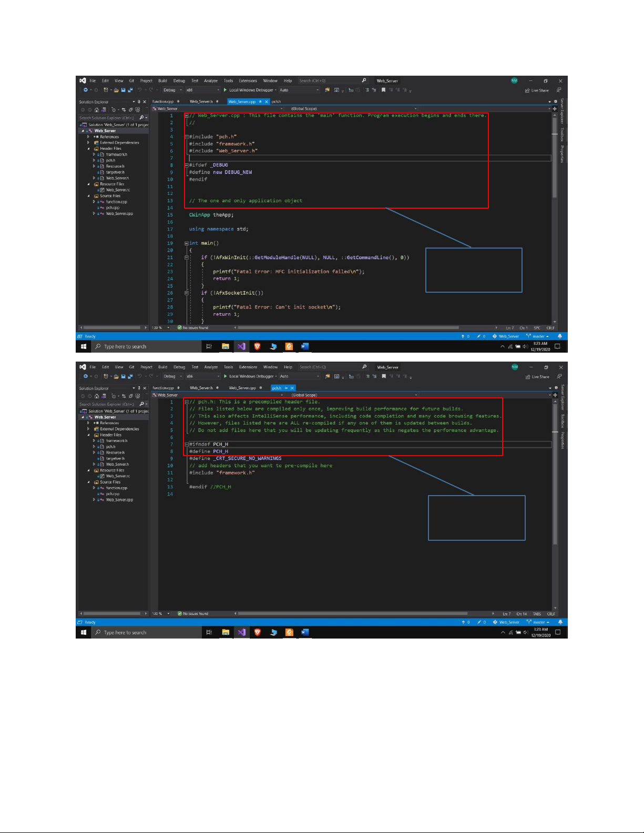Open the Analyze menu in Web_Server.cpp window
Viewport: 644px width, 833px height.
tap(211, 81)
